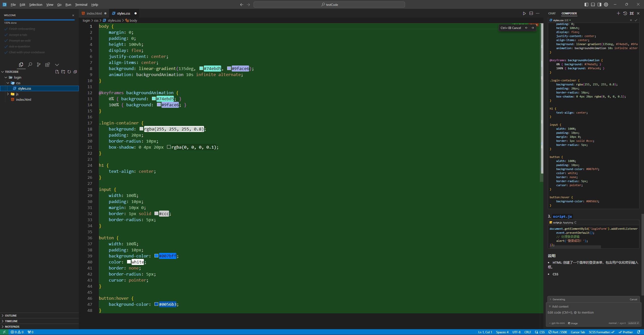Image resolution: width=644 pixels, height=335 pixels.
Task: Open the Source Control branch icon
Action: pos(38,65)
